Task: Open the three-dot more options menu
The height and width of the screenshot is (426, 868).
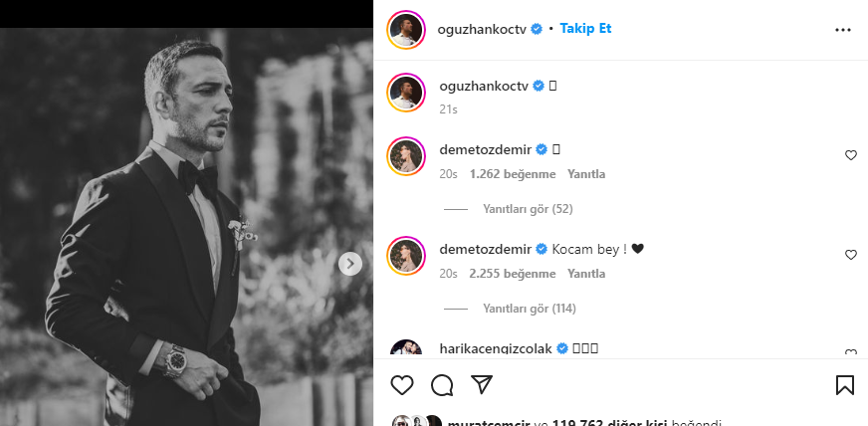Action: [x=842, y=30]
